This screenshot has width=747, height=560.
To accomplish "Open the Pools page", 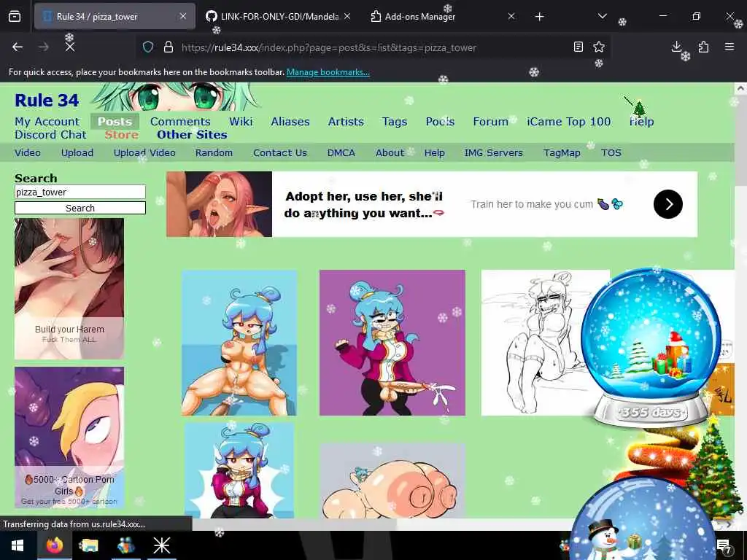I will coord(440,122).
